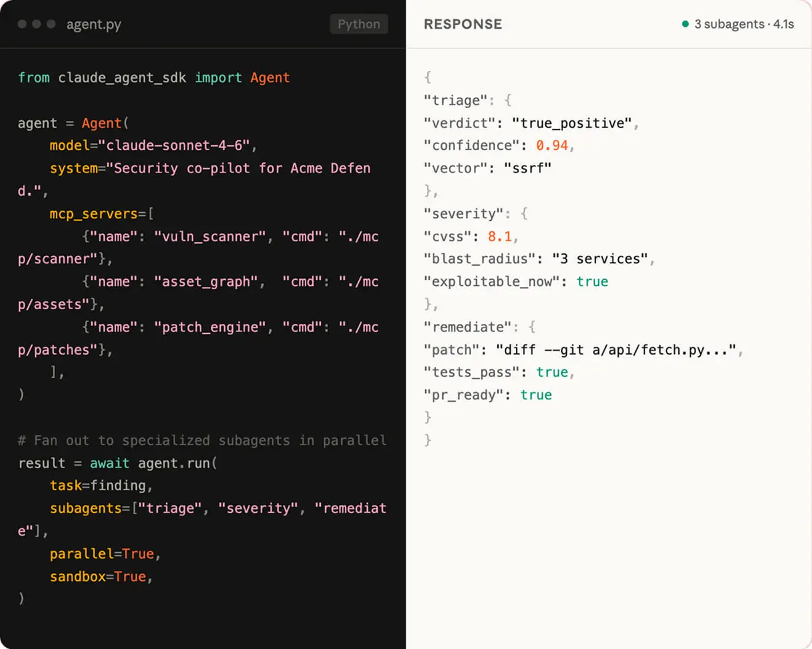
Task: Click the middle minimize window dot
Action: (x=37, y=24)
